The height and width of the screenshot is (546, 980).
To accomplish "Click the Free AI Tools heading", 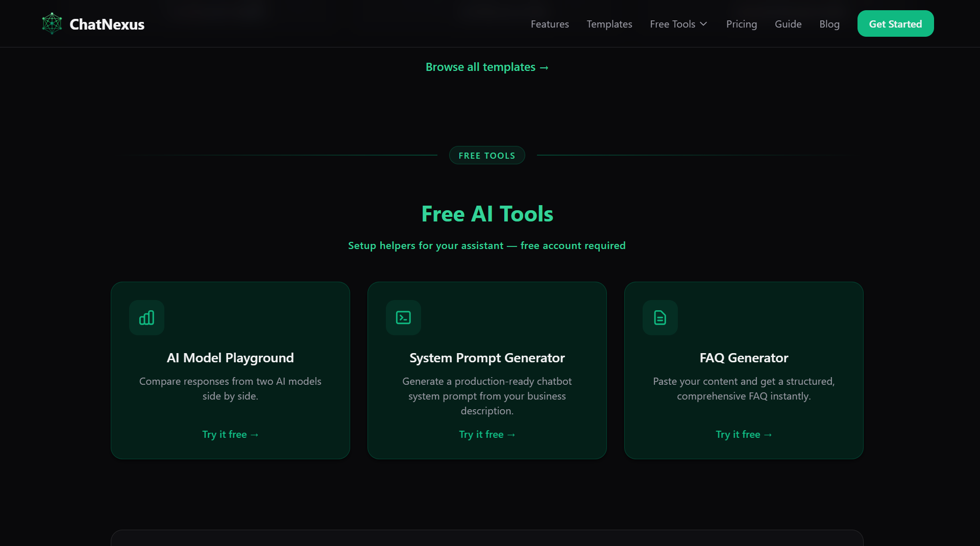I will click(x=487, y=214).
